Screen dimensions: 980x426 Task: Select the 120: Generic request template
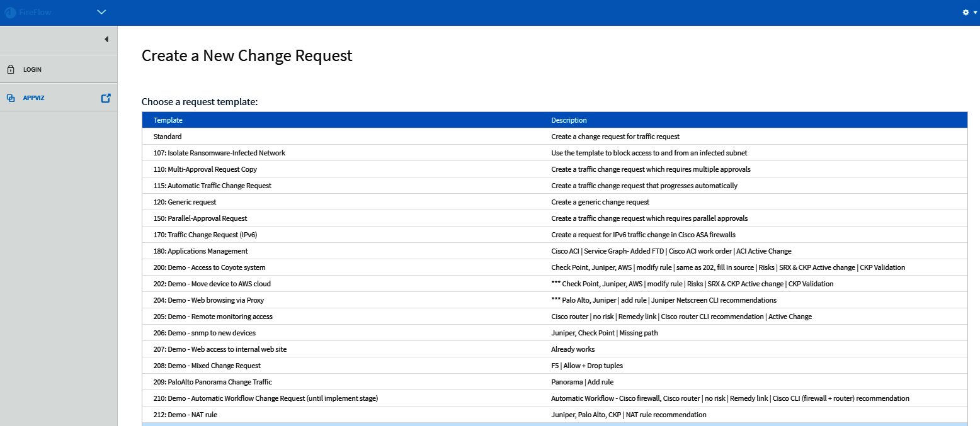point(185,202)
